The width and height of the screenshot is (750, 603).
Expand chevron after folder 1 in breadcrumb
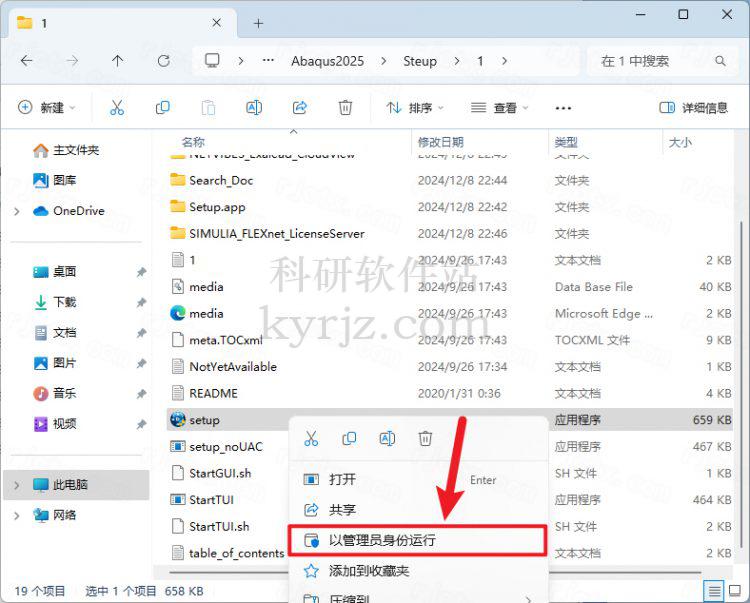point(505,61)
